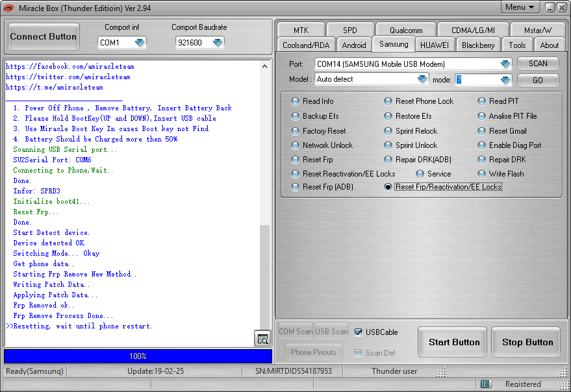This screenshot has height=392, width=571.
Task: Click the Start Button
Action: pos(453,342)
